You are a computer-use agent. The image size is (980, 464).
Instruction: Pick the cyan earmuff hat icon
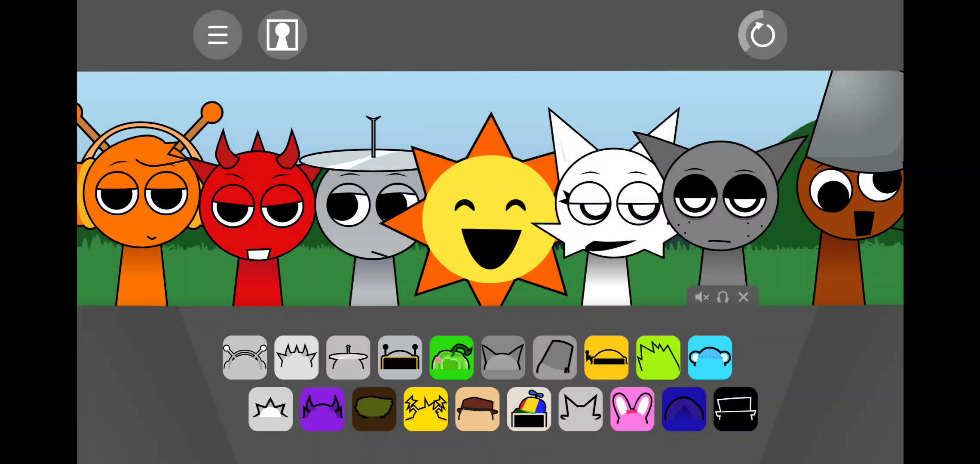[x=710, y=357]
